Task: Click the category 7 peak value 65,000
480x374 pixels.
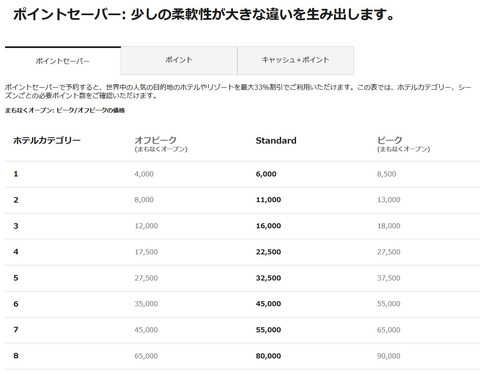Action: click(x=389, y=330)
